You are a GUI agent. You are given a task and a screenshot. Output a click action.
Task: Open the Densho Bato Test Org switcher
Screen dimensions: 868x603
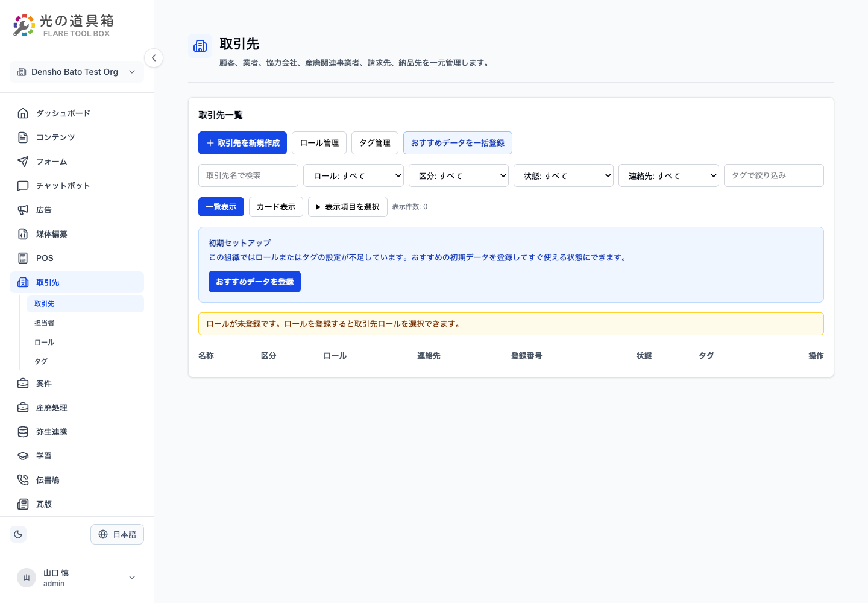coord(77,72)
